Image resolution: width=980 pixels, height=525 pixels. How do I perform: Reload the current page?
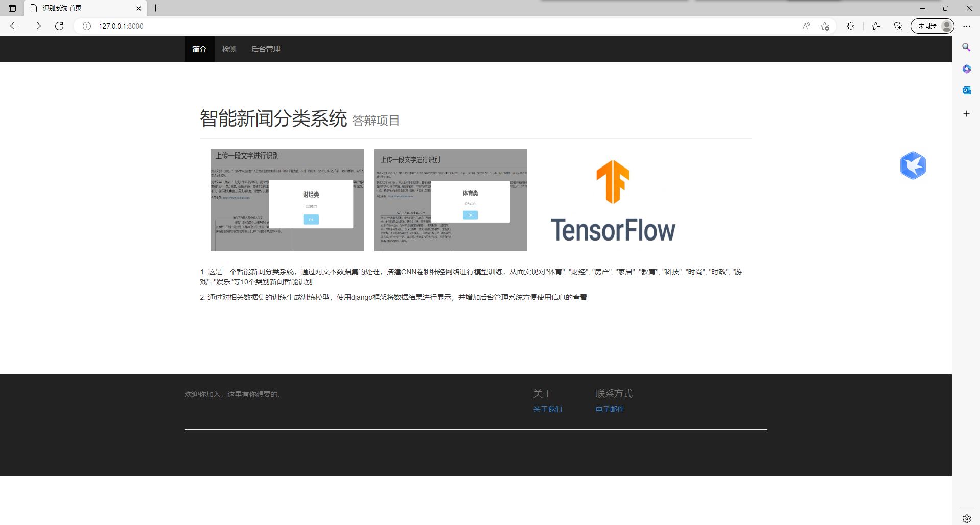tap(59, 26)
